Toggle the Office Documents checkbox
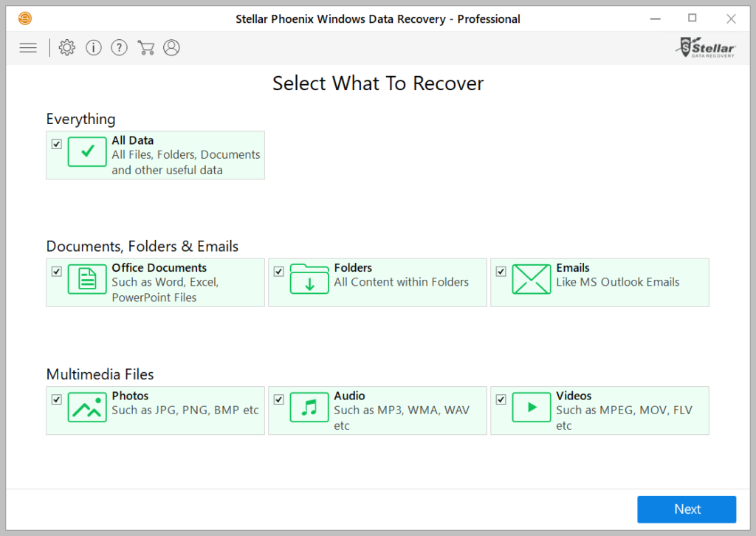Image resolution: width=756 pixels, height=536 pixels. 57,272
